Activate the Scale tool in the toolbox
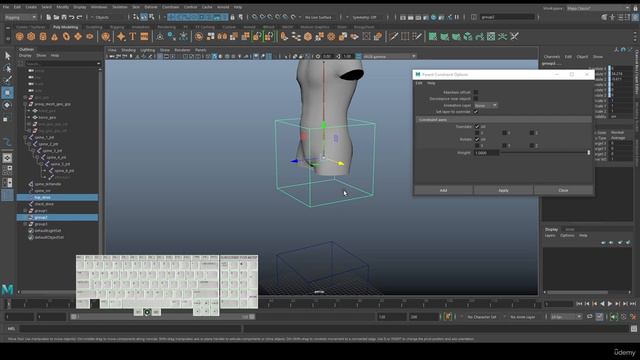The width and height of the screenshot is (640, 360). click(7, 119)
